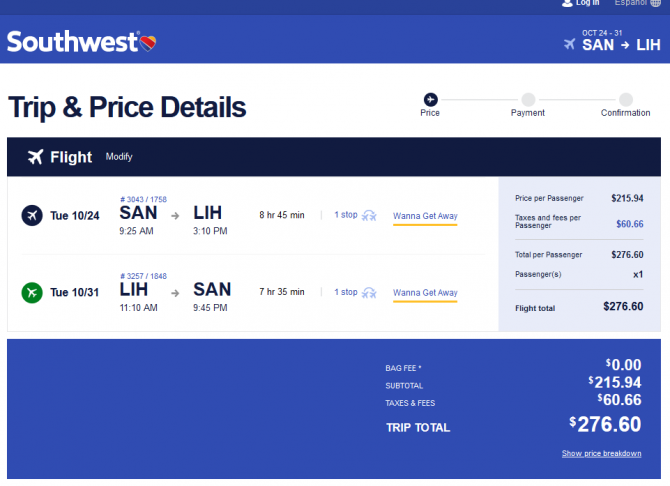Click the airplane icon beside SAN header

click(569, 44)
